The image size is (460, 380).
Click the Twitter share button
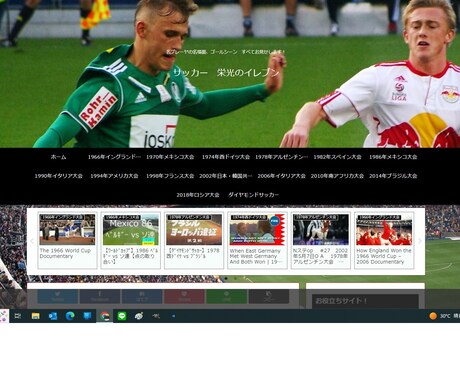point(58,296)
